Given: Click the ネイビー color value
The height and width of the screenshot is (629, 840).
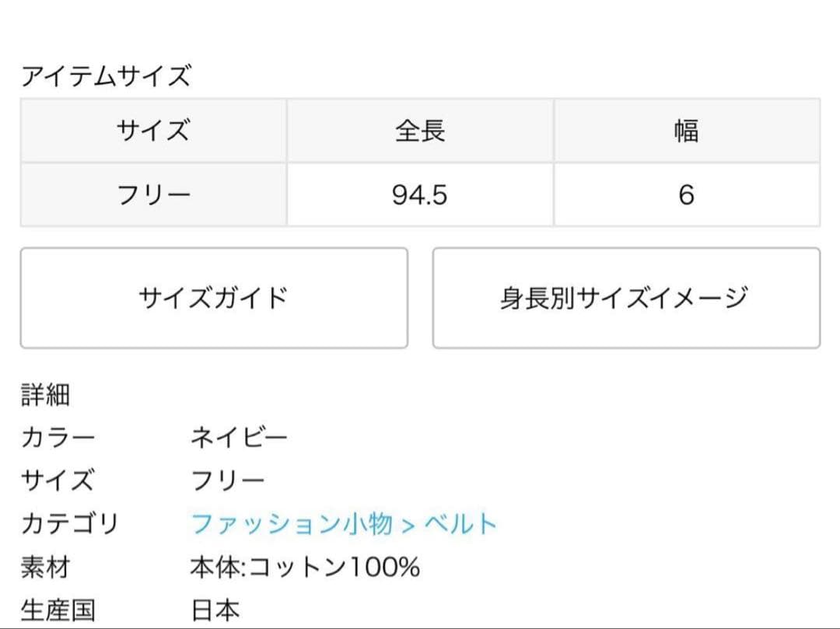Looking at the screenshot, I should pos(239,438).
